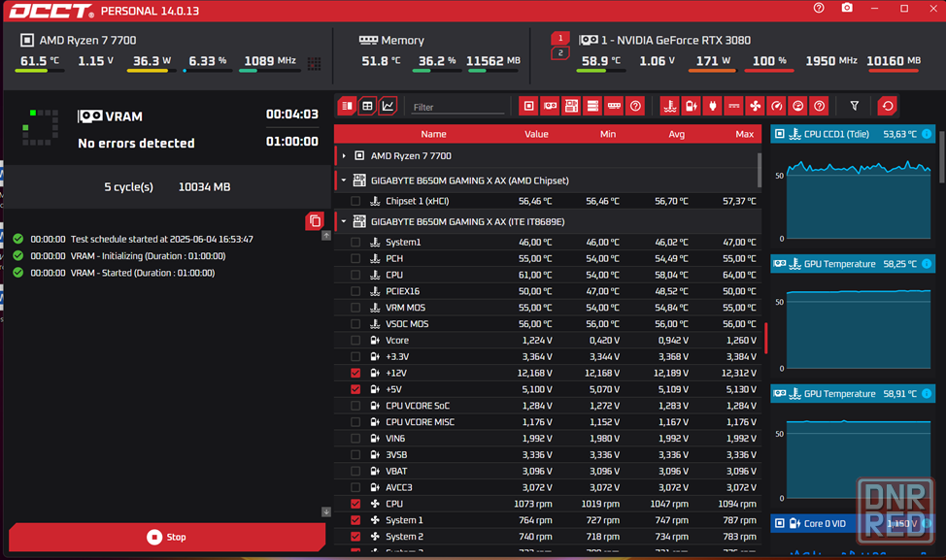
Task: Switch to graph view layout icon
Action: tap(388, 106)
